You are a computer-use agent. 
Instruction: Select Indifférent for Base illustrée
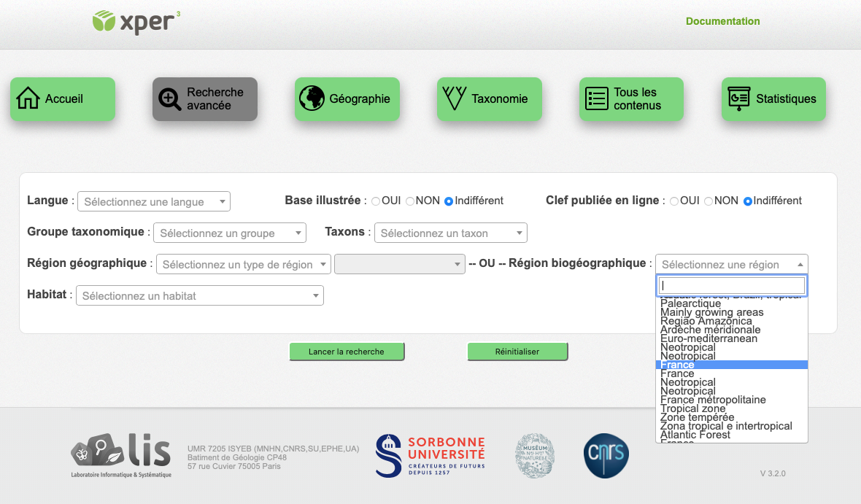pyautogui.click(x=449, y=201)
